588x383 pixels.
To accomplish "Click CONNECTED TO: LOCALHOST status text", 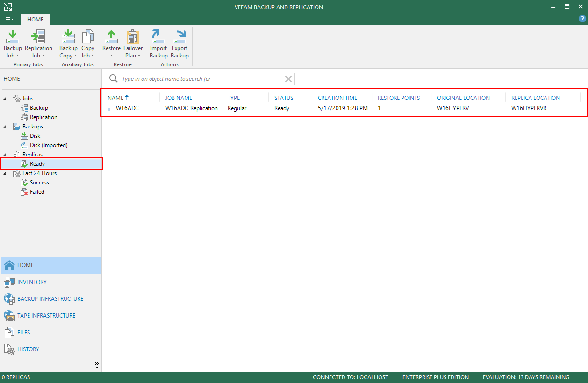I will click(351, 377).
